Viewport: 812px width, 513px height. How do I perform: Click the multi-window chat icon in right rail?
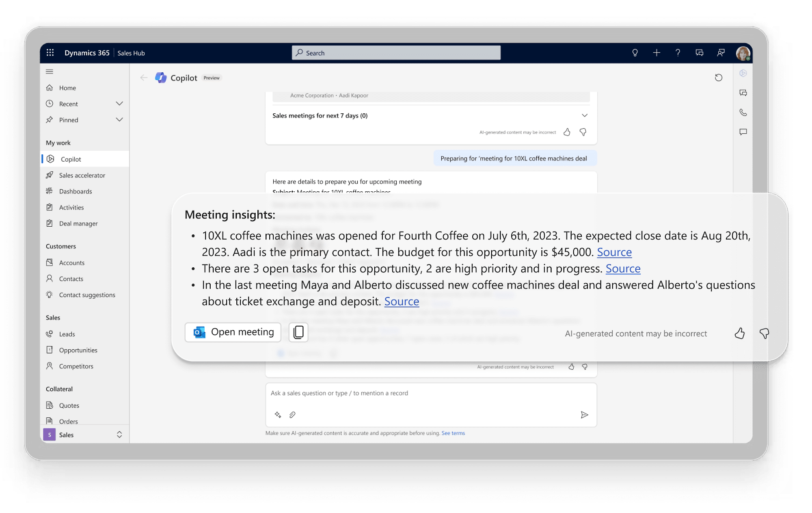point(743,93)
